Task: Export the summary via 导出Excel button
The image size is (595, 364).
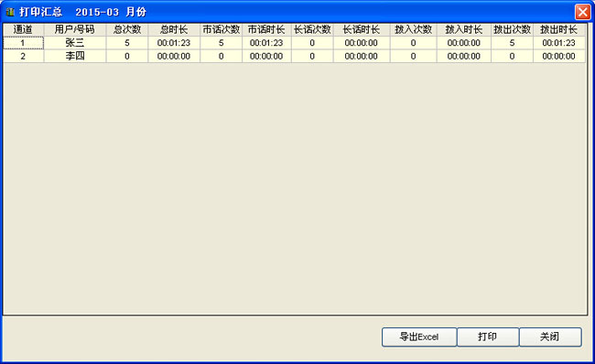Action: coord(419,337)
